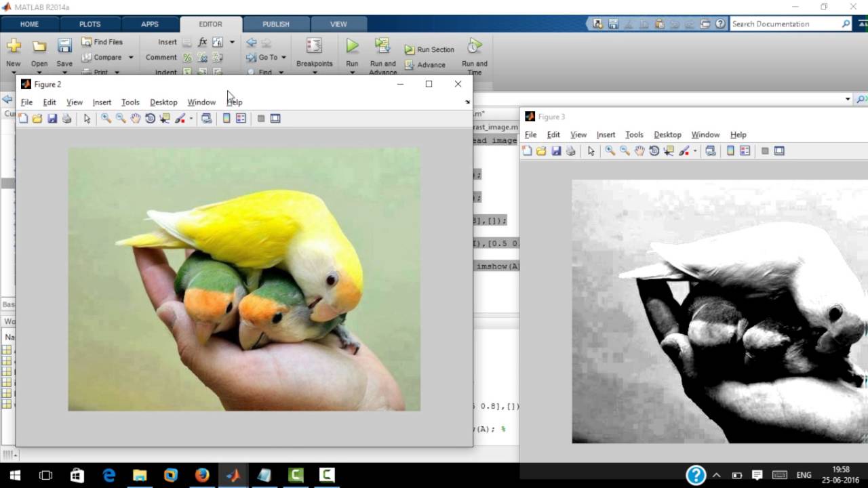Toggle Insert Colorbar in Figure 2
Image resolution: width=868 pixels, height=488 pixels.
(226, 119)
